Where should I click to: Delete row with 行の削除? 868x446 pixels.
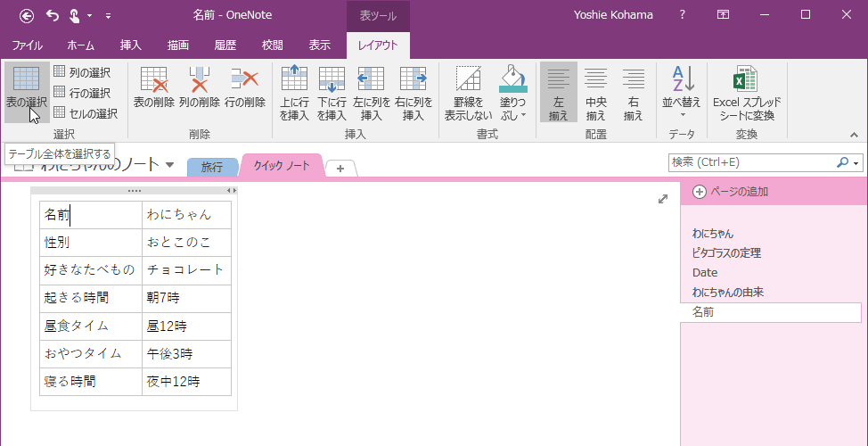coord(245,87)
